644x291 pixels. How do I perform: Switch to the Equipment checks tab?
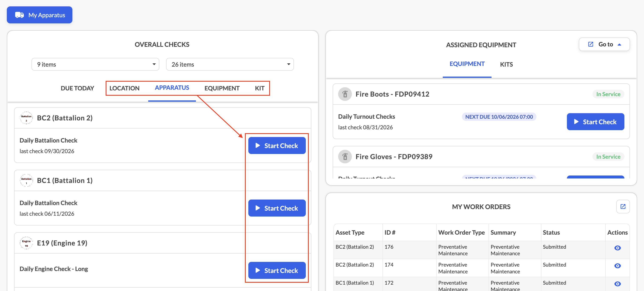(222, 88)
